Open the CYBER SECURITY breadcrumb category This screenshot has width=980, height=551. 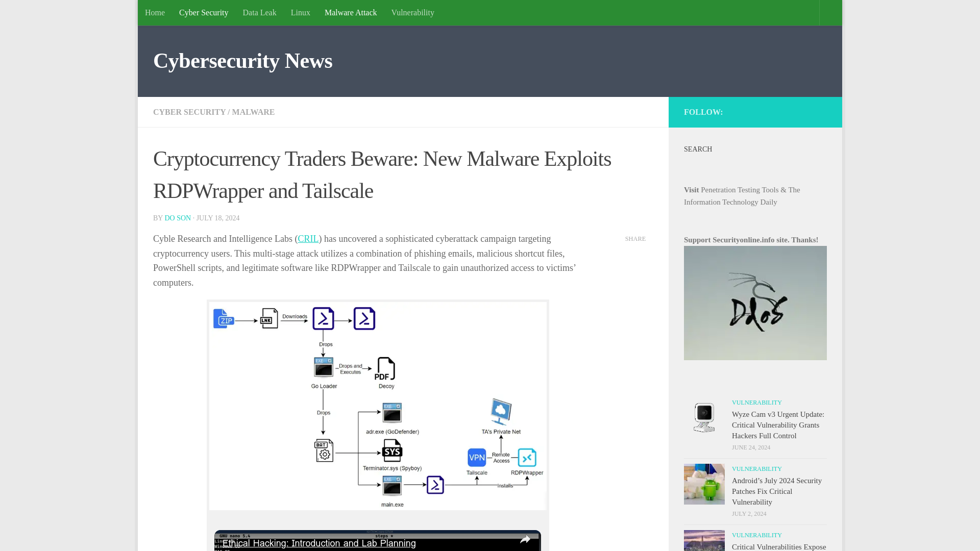[189, 112]
